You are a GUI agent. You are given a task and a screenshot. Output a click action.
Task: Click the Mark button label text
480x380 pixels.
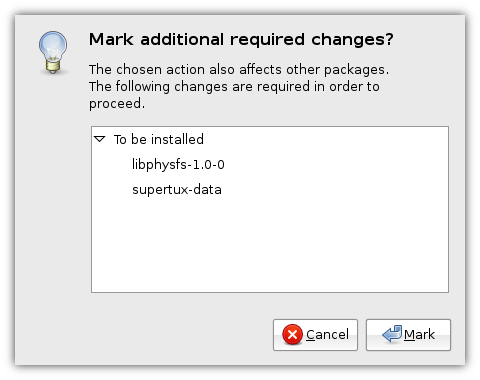[x=419, y=334]
